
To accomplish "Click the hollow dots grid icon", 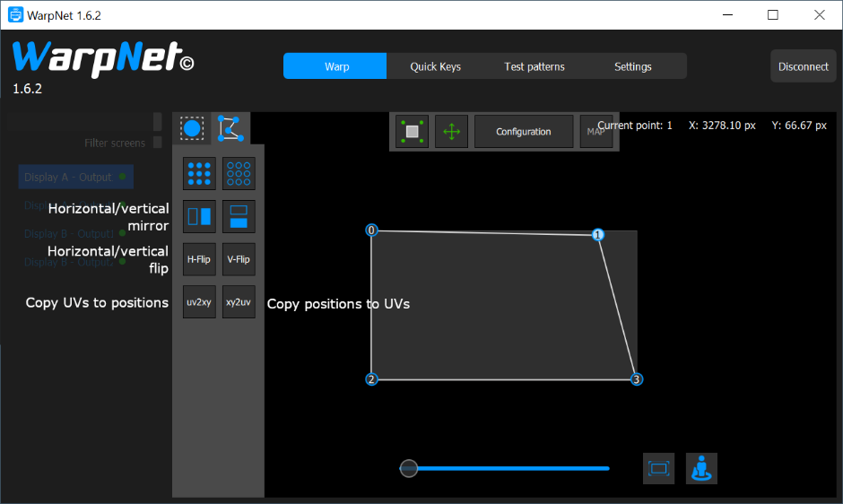I will 239,173.
